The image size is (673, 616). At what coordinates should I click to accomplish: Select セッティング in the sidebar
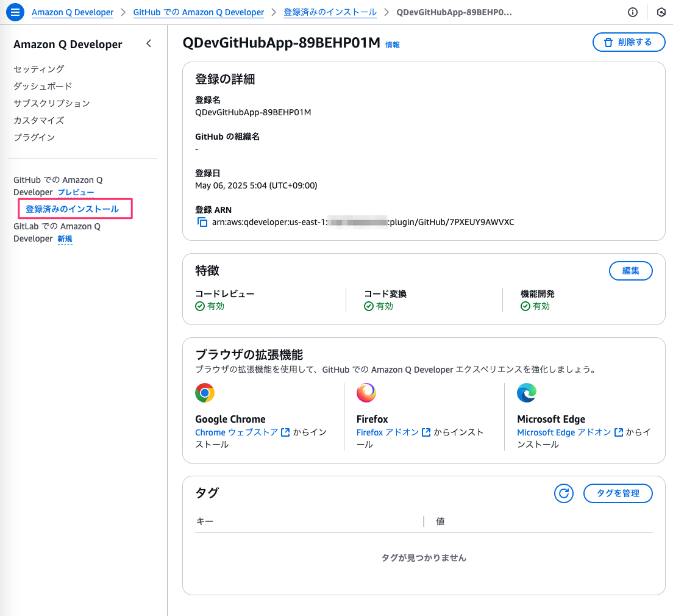click(x=39, y=69)
